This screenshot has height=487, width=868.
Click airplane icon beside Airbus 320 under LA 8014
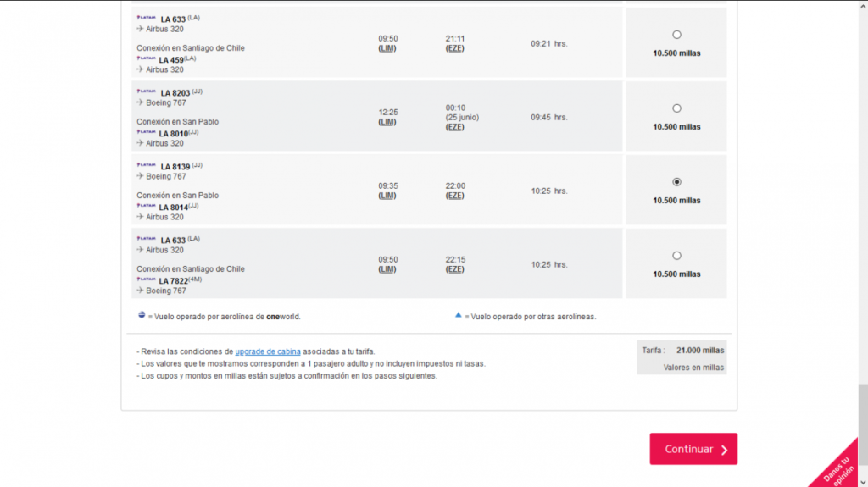tap(140, 217)
